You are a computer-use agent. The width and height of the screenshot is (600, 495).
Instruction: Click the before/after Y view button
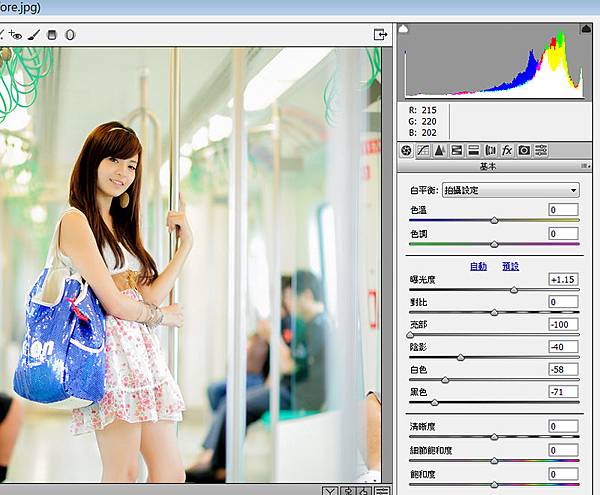(x=330, y=491)
